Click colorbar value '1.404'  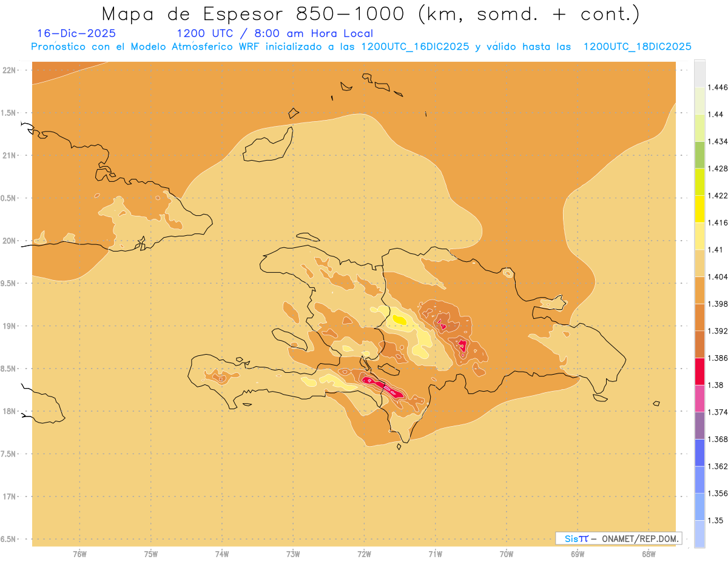pyautogui.click(x=717, y=276)
